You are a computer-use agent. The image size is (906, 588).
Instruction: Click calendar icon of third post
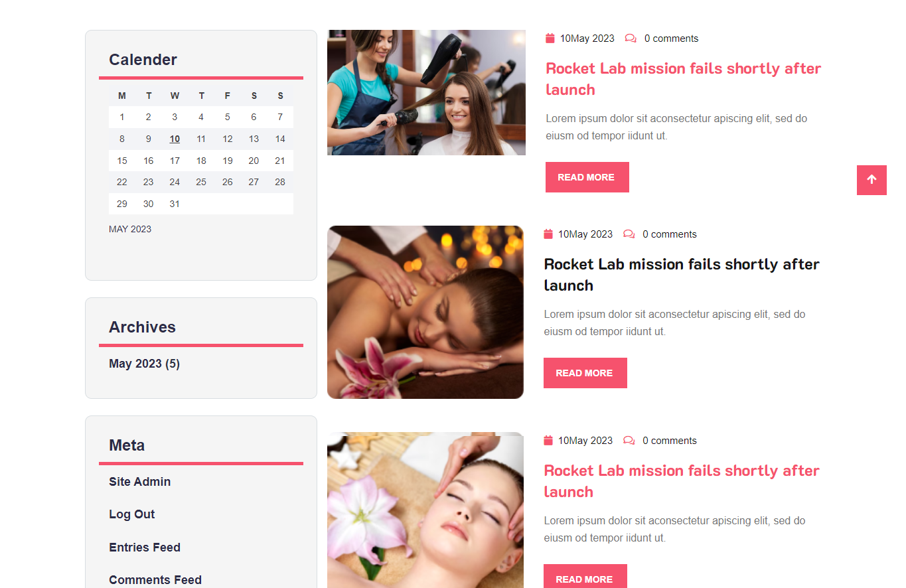point(548,441)
